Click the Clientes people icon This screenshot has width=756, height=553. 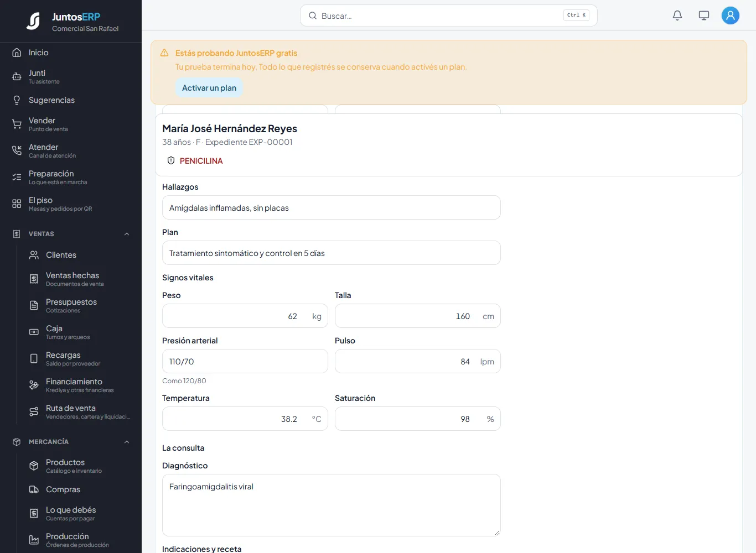pos(34,255)
